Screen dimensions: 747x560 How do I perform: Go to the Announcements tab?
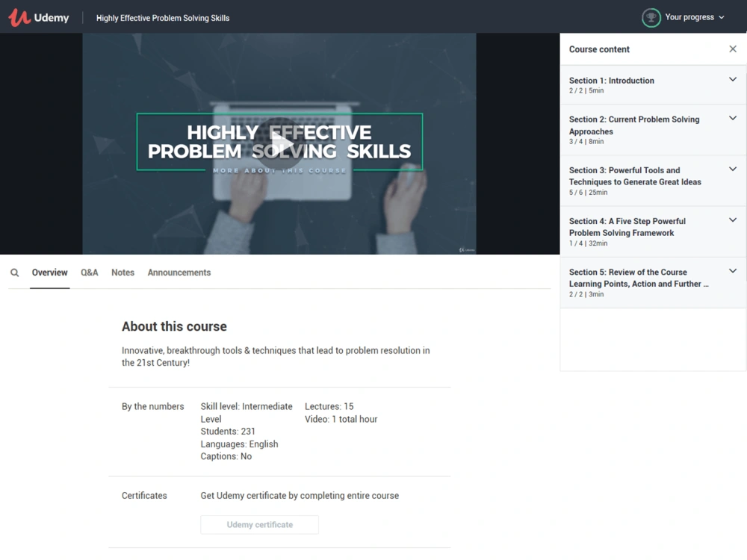pyautogui.click(x=179, y=273)
